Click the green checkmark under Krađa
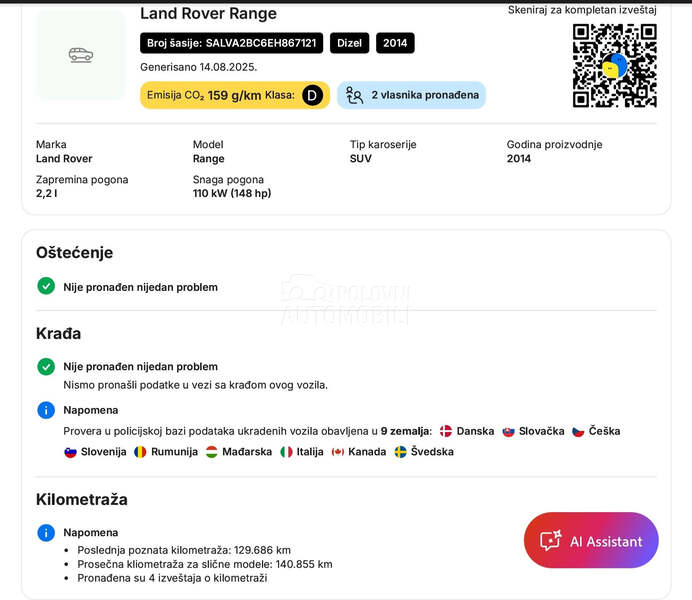The image size is (692, 600). coord(46,366)
